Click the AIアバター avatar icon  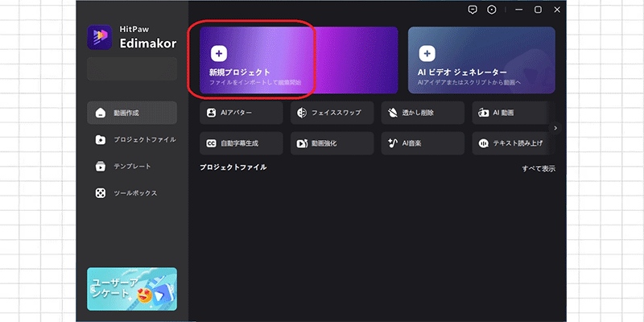pos(211,113)
